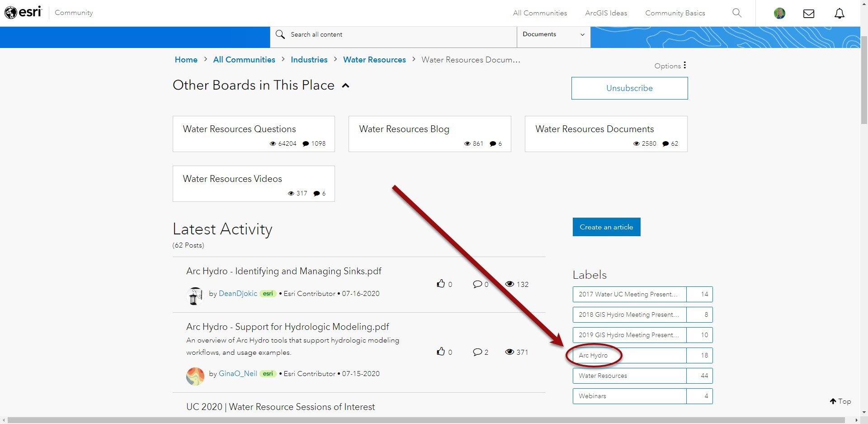Image resolution: width=868 pixels, height=424 pixels.
Task: Open GinaO_Neil's profile link
Action: (x=238, y=374)
